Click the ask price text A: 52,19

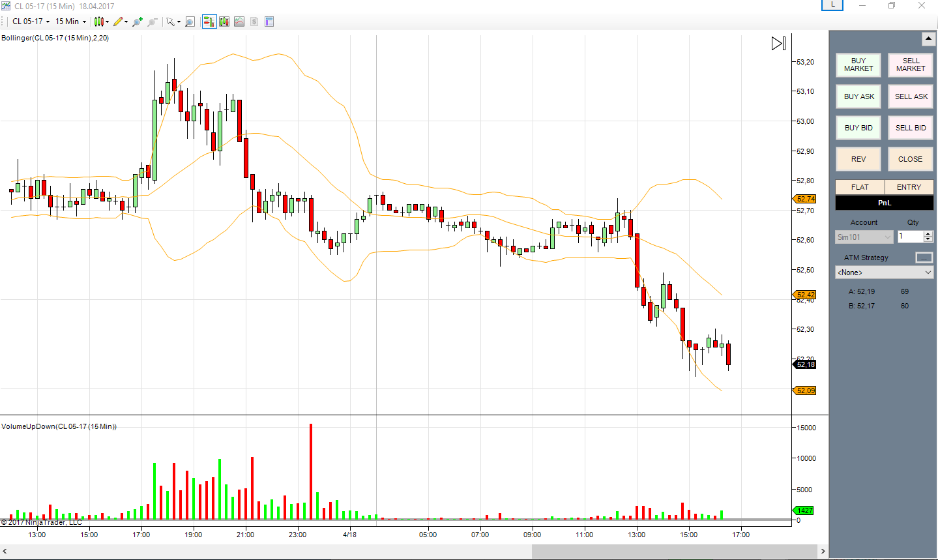pyautogui.click(x=862, y=291)
